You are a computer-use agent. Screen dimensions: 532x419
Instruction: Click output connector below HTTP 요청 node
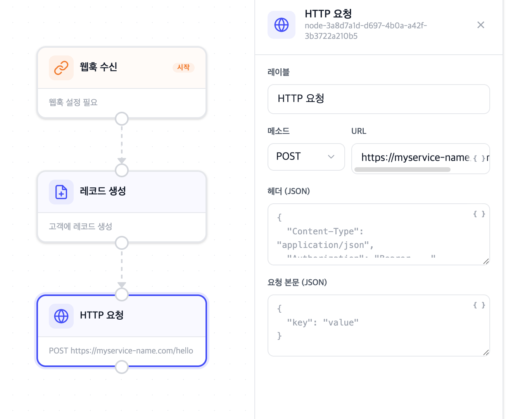[122, 367]
